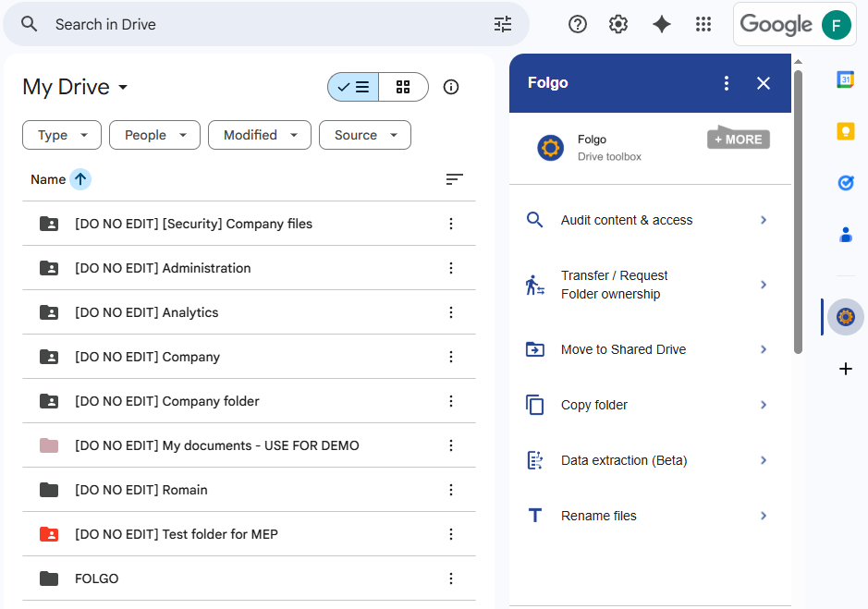
Task: Open the Google apps grid icon
Action: point(703,24)
